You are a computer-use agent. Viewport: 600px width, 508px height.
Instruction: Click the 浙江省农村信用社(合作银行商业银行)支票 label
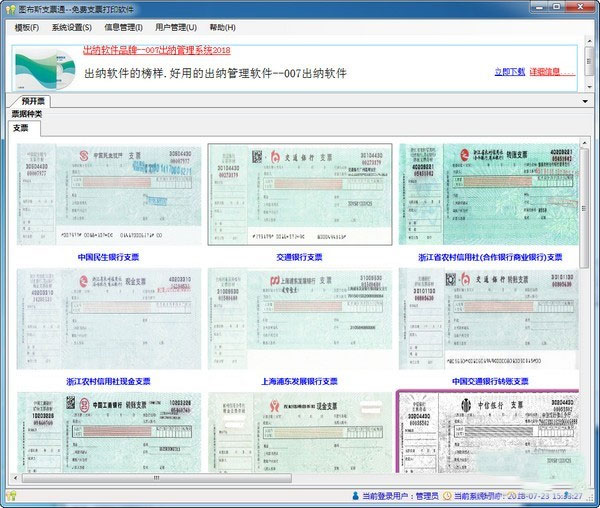tap(490, 257)
